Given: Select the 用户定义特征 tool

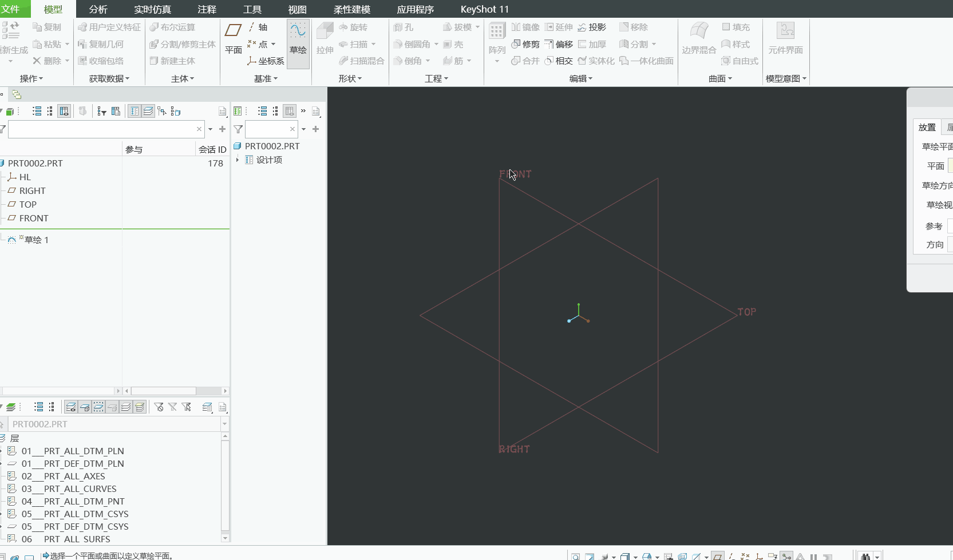Looking at the screenshot, I should [109, 27].
